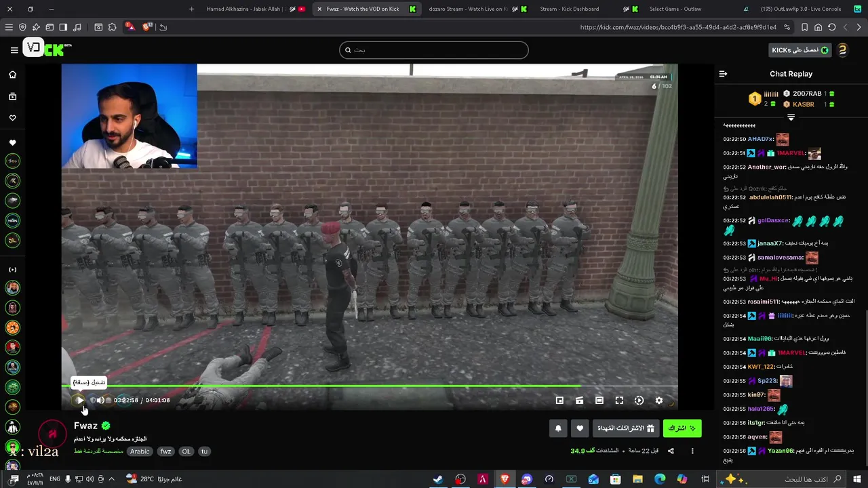Image resolution: width=868 pixels, height=488 pixels.
Task: Select the fwz tag
Action: tap(165, 451)
